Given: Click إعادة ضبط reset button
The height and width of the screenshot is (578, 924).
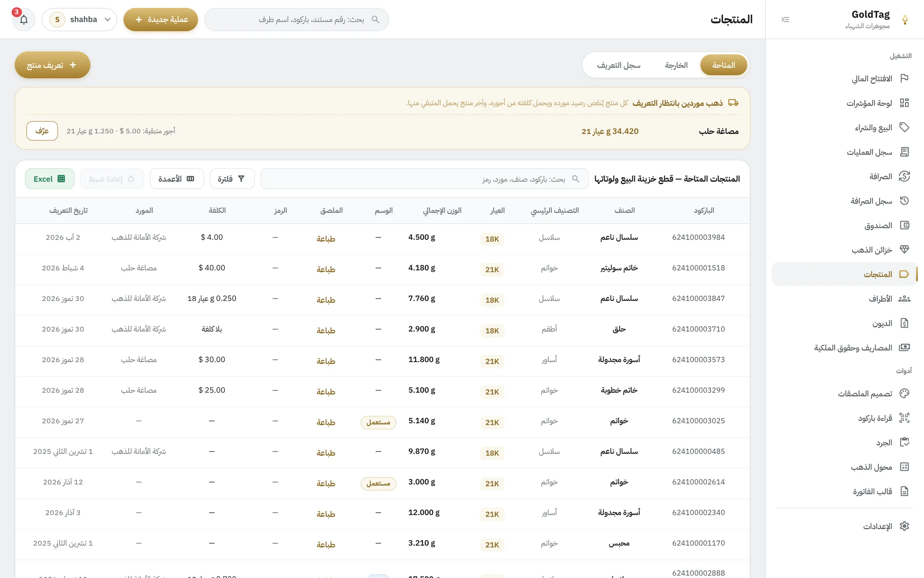Looking at the screenshot, I should (112, 178).
